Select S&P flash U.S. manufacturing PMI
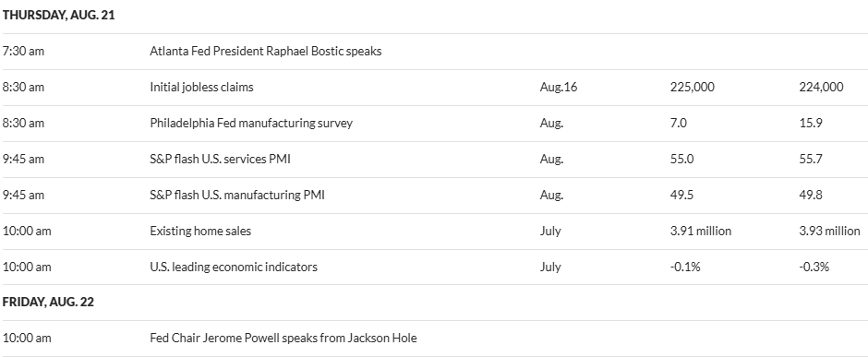 click(237, 195)
